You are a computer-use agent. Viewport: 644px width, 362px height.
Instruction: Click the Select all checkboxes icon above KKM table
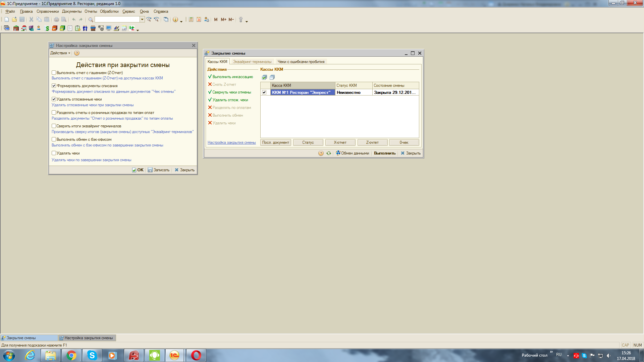pyautogui.click(x=264, y=77)
